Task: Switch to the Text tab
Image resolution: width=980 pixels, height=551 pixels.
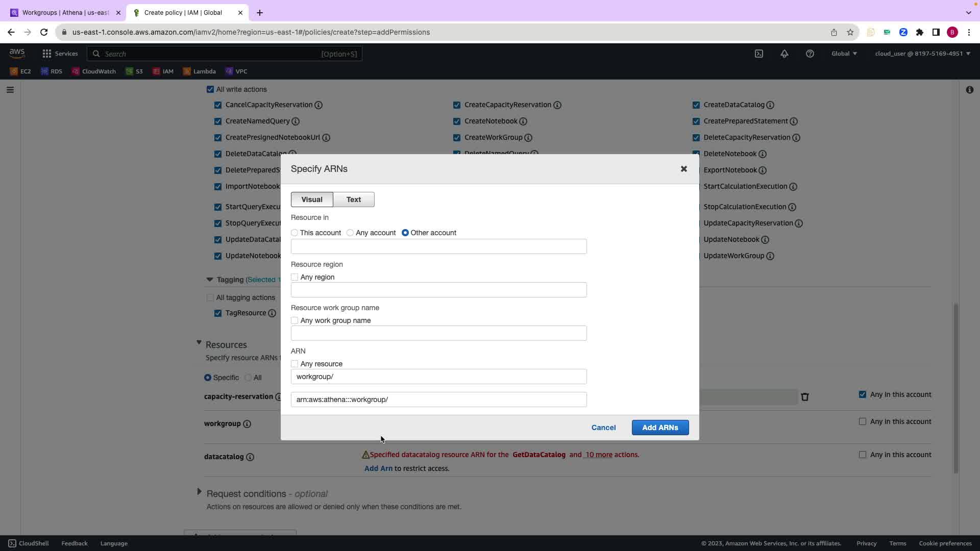Action: (353, 199)
